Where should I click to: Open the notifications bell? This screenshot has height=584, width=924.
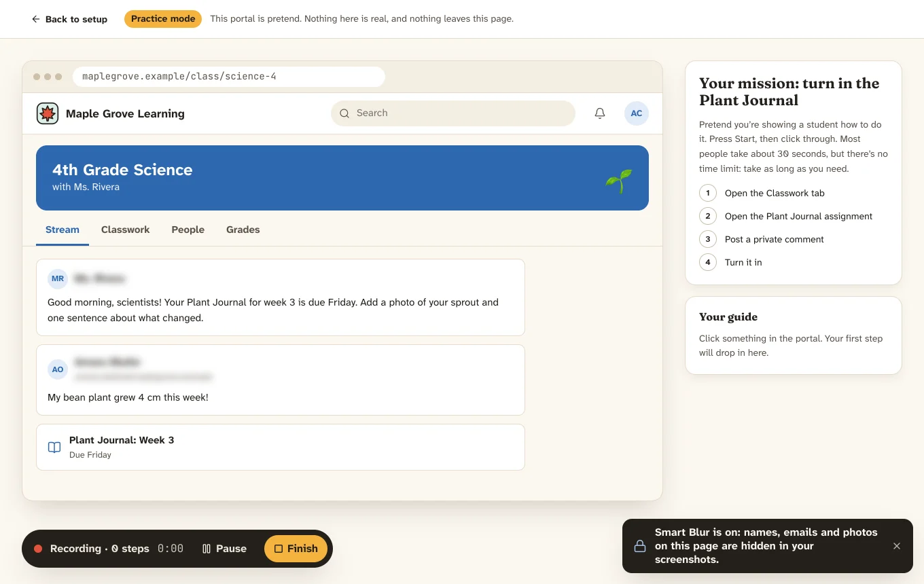tap(600, 113)
